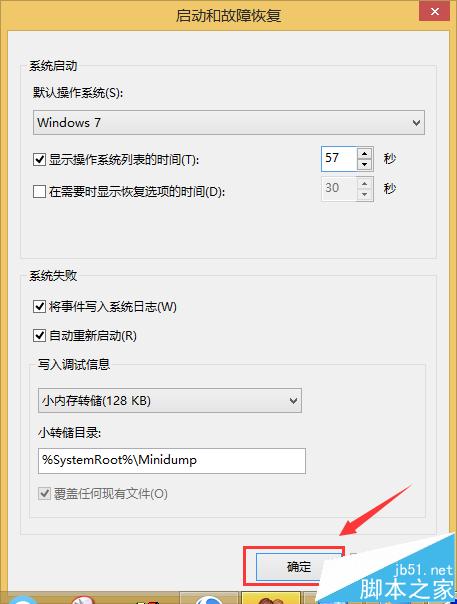457x604 pixels.
Task: Toggle overwrite any existing file checkbox
Action: [44, 493]
